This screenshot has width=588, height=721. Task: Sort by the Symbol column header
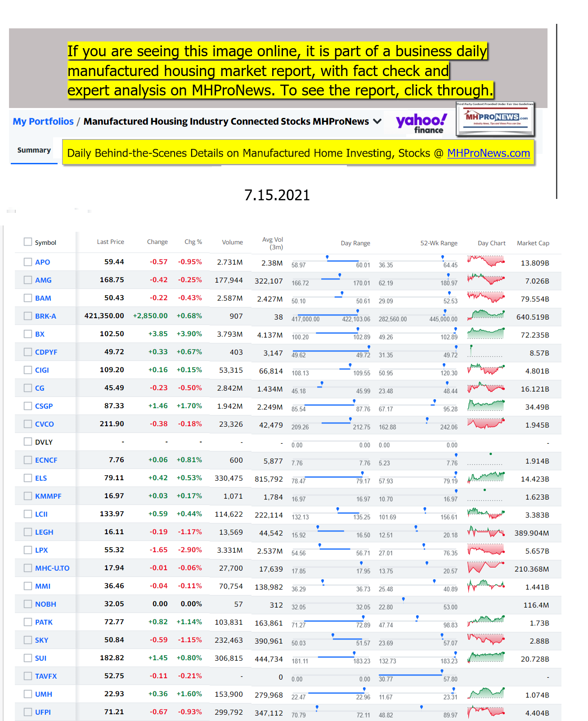[x=45, y=243]
